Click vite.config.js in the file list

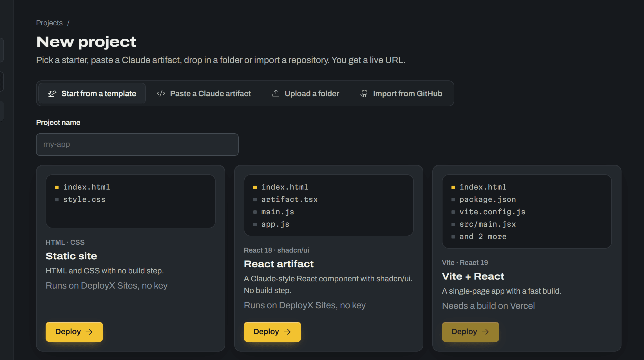coord(492,212)
